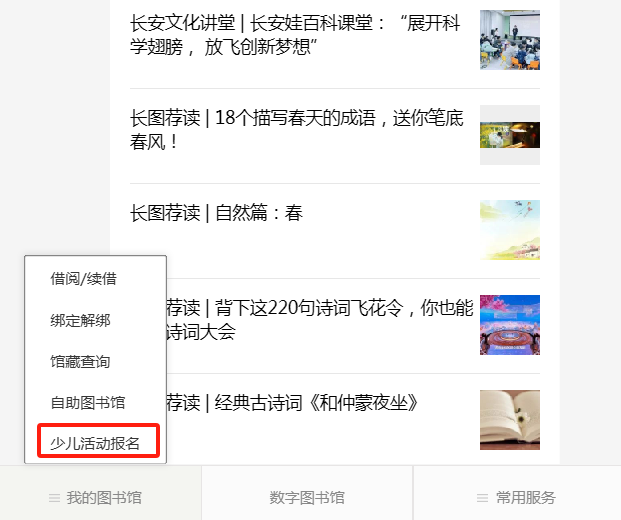The width and height of the screenshot is (621, 520).
Task: Click kite spring landscape thumbnail
Action: [x=510, y=230]
